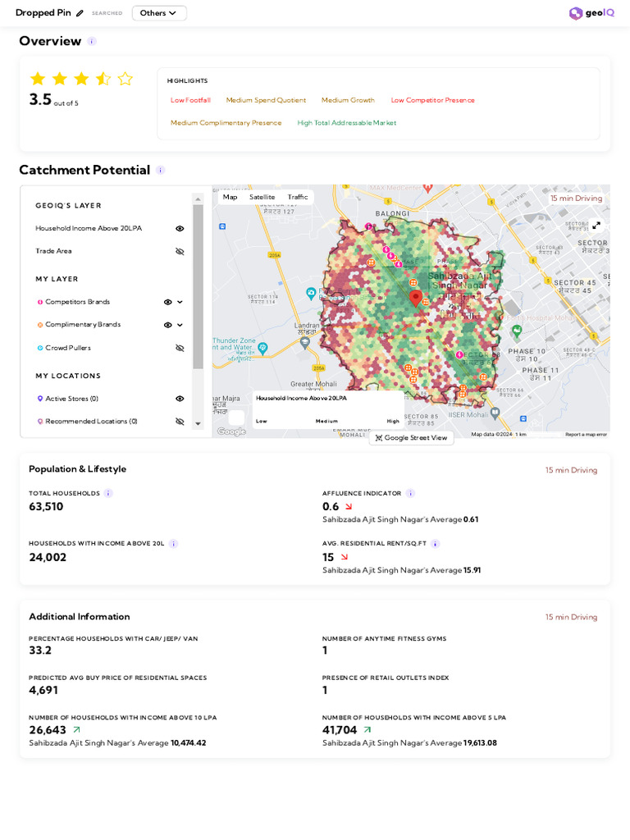Image resolution: width=630 pixels, height=840 pixels.
Task: Click the Fortis Hospital Mohali marker
Action: (517, 331)
